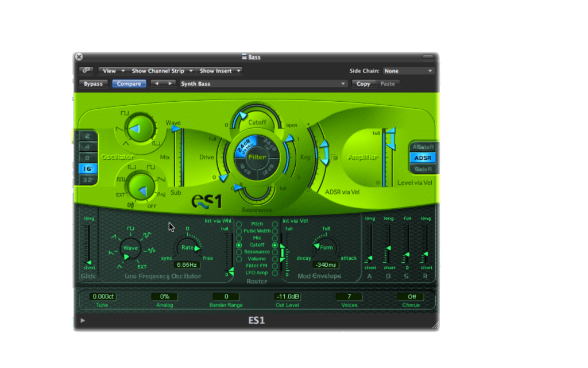Image resolution: width=588 pixels, height=368 pixels.
Task: Click the LFO Wave knob
Action: pyautogui.click(x=130, y=248)
